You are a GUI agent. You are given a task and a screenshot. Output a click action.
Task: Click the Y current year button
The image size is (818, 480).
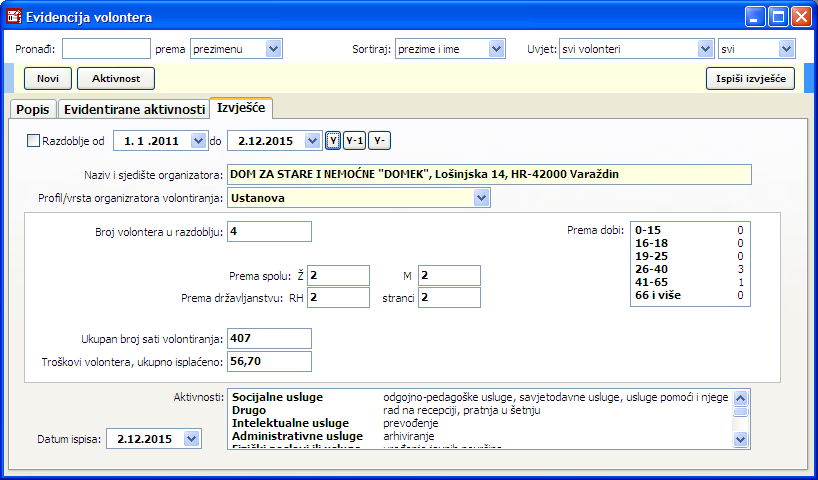pos(333,141)
